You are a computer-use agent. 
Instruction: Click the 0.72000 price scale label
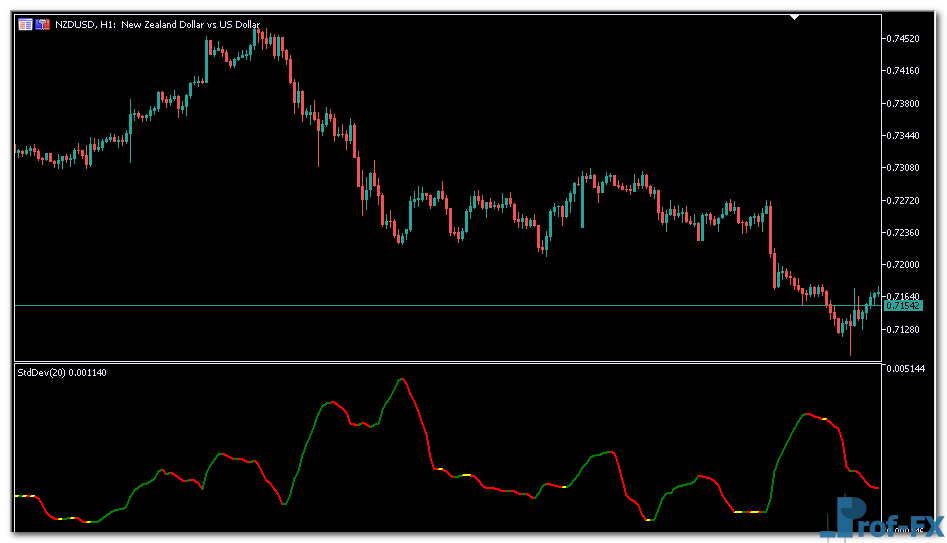click(903, 265)
